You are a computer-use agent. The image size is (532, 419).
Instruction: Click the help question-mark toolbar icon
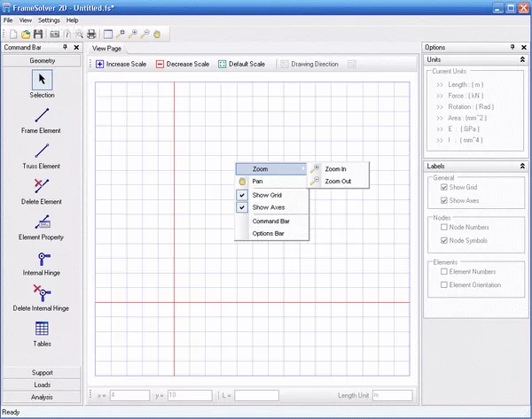pyautogui.click(x=67, y=35)
